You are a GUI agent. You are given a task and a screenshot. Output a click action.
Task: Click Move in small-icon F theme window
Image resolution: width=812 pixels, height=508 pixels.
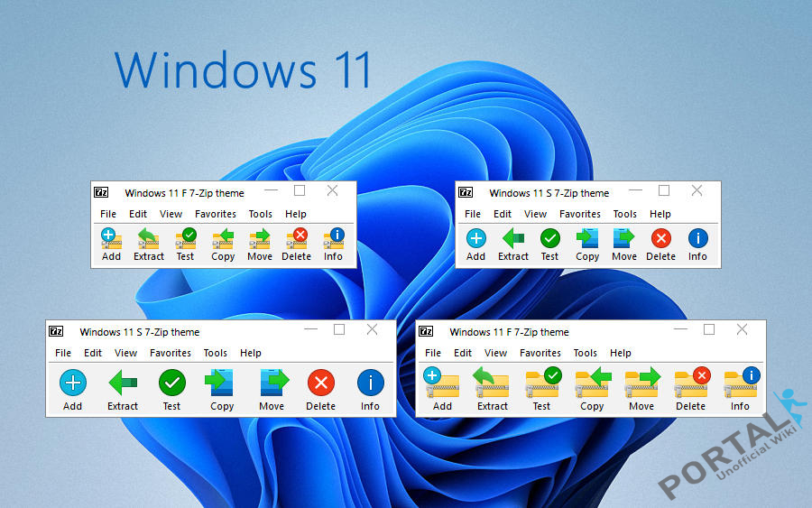260,245
